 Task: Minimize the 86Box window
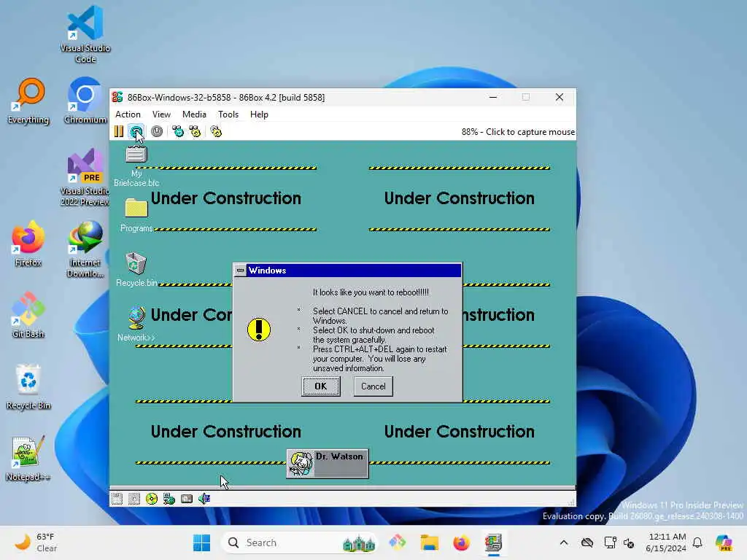[x=494, y=97]
